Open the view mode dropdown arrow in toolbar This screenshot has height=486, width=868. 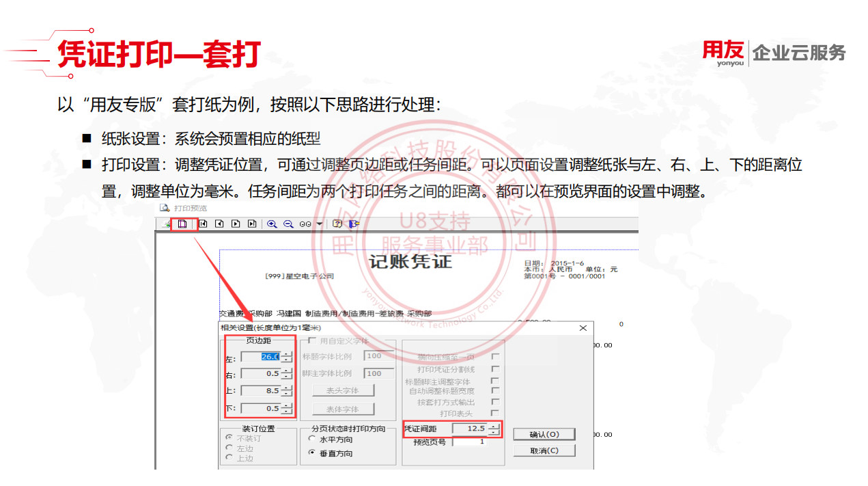point(320,224)
